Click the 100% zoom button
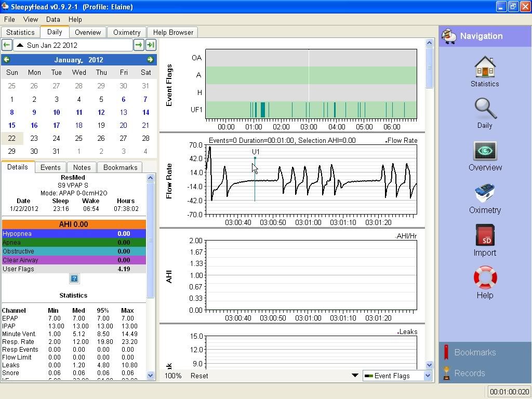Image resolution: width=532 pixels, height=399 pixels. pos(173,376)
